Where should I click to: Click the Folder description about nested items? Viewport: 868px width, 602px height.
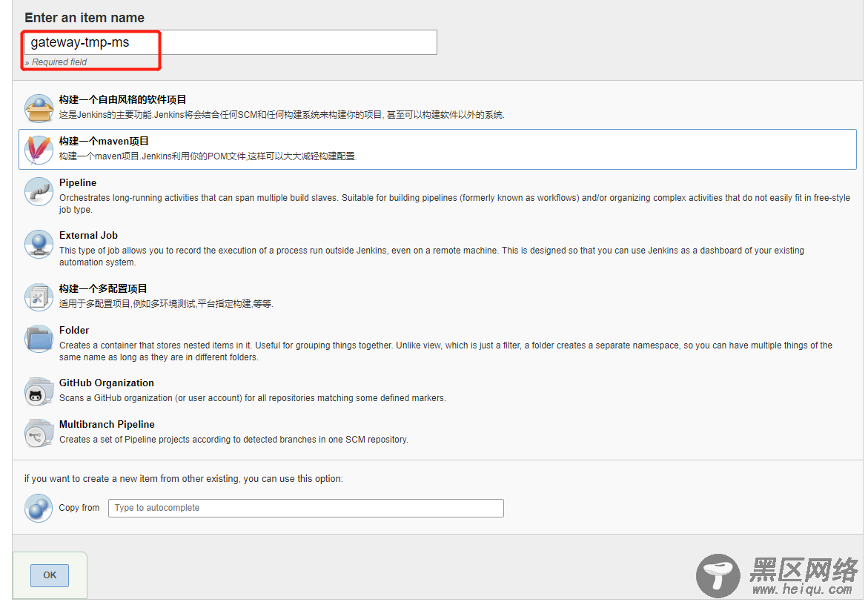click(x=445, y=351)
